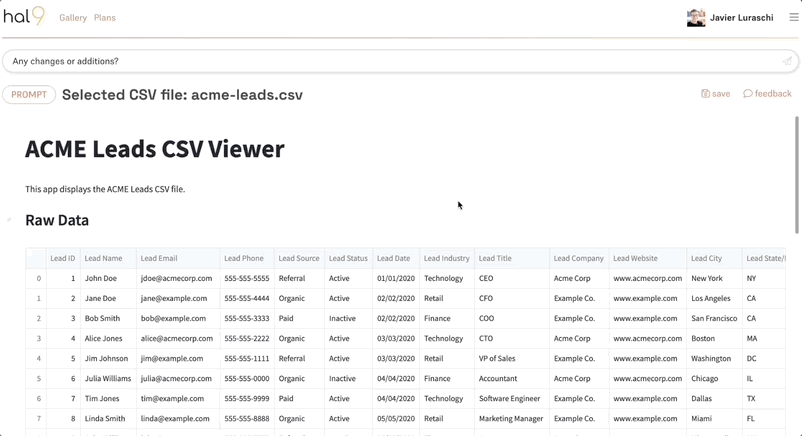Select the VP of Sales title cell
This screenshot has height=436, width=802.
click(x=497, y=358)
